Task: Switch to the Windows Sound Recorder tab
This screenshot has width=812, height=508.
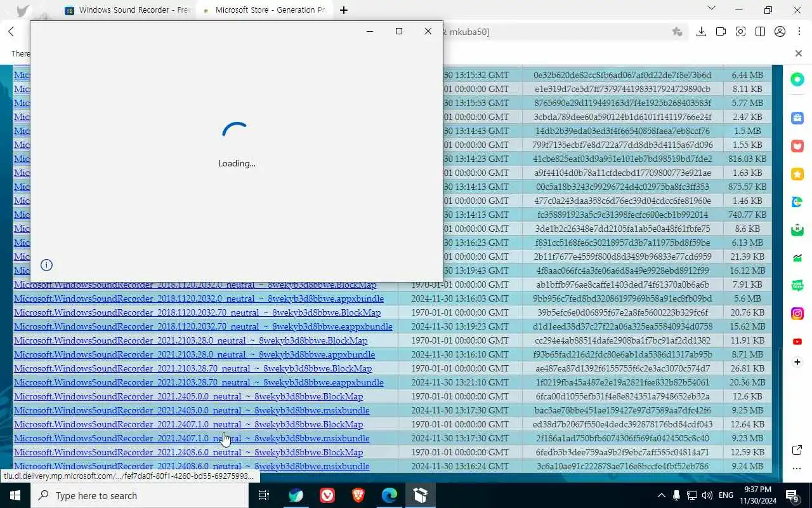Action: (128, 10)
